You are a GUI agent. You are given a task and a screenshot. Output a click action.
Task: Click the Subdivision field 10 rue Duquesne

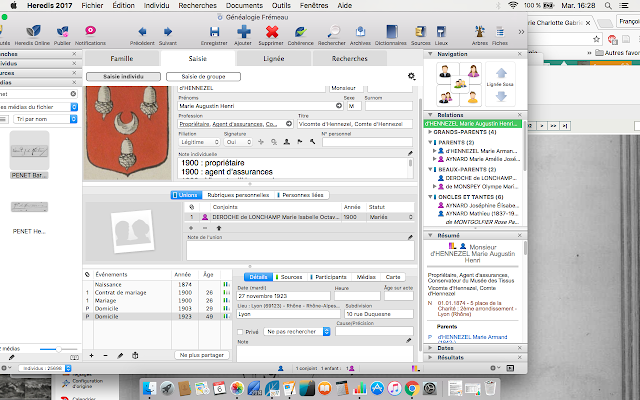pos(379,314)
